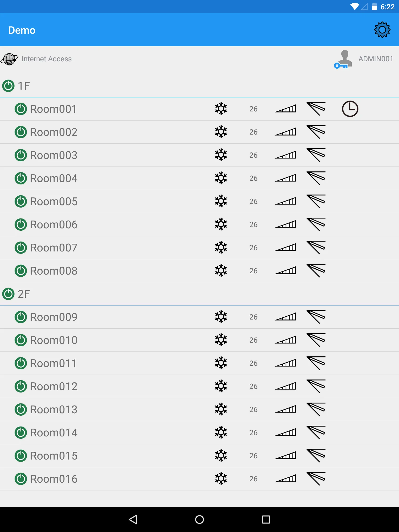
Task: Tap the Android home navigation button
Action: (199, 520)
